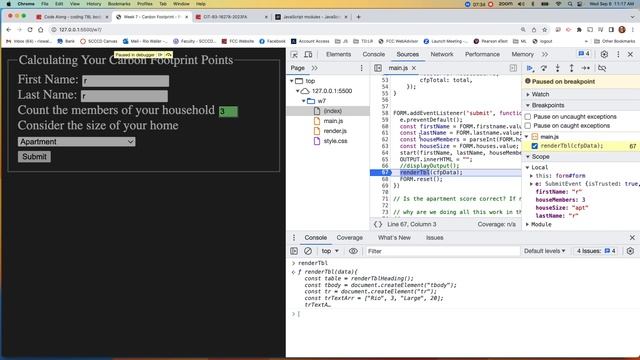The width and height of the screenshot is (640, 360).
Task: Collapse the Scope section
Action: pyautogui.click(x=538, y=157)
